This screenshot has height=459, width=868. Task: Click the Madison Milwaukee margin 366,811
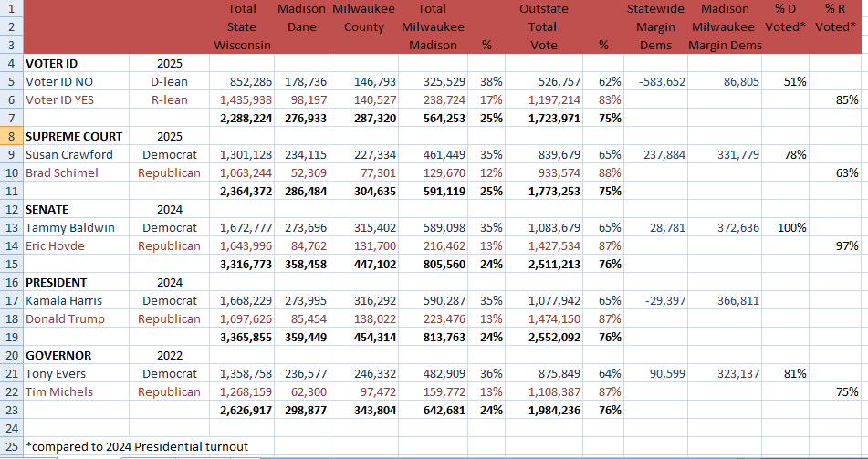725,300
